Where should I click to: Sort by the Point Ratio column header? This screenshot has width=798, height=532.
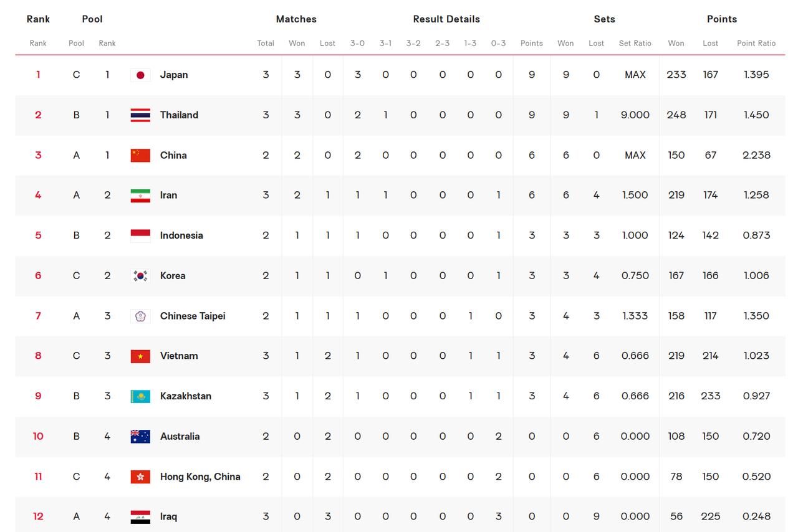[x=756, y=44]
